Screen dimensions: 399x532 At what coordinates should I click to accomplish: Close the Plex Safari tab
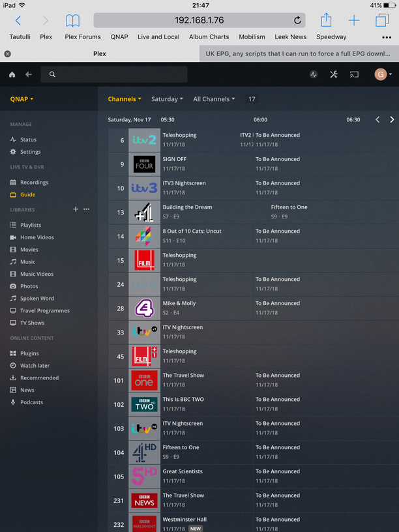[x=7, y=53]
